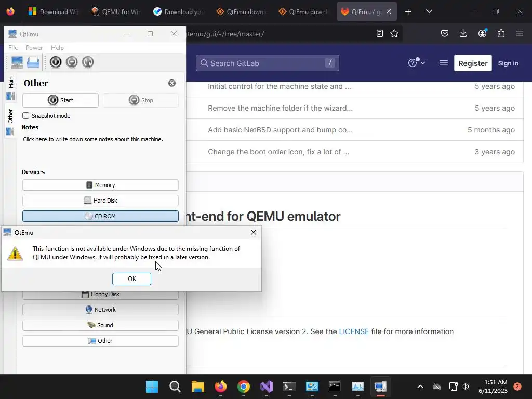Screen dimensions: 532x399
Task: Switch to the Download Windows browser tab
Action: (54, 12)
